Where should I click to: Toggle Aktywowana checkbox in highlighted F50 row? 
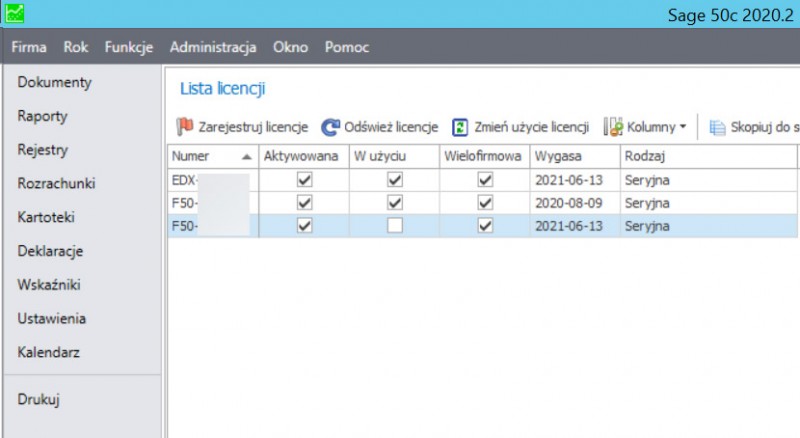click(305, 226)
